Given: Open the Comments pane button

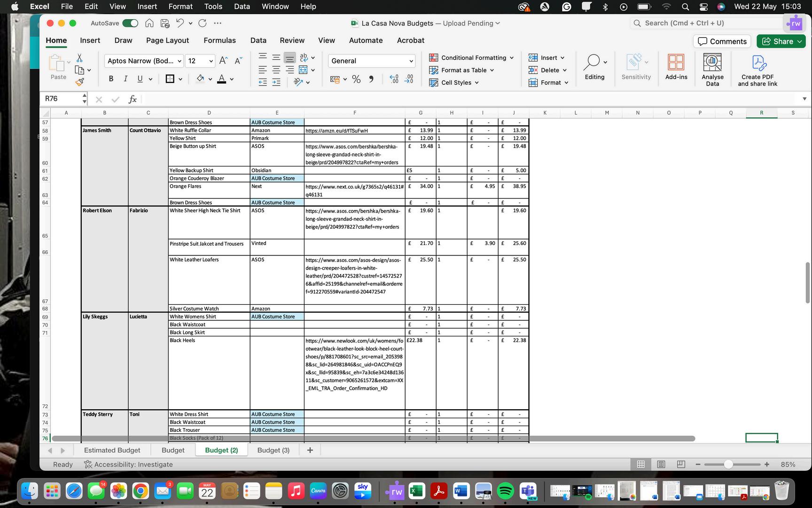Looking at the screenshot, I should click(722, 41).
